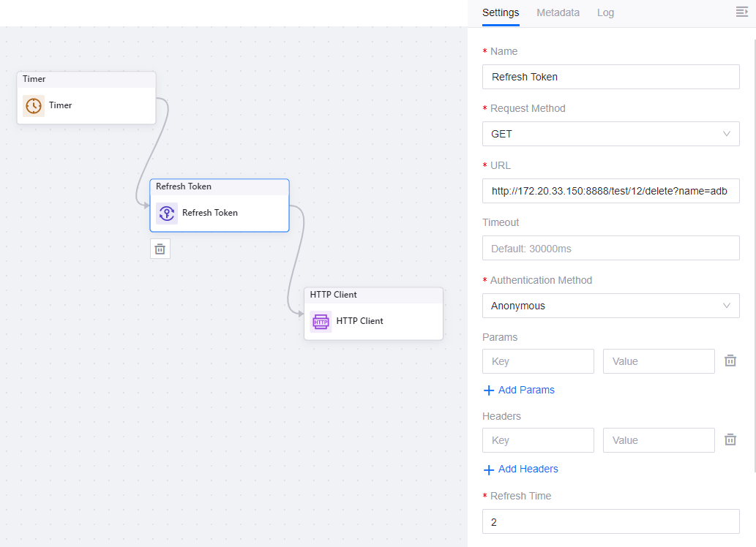Click plus icon beside Add Params
Screen dimensions: 756x547
point(489,391)
